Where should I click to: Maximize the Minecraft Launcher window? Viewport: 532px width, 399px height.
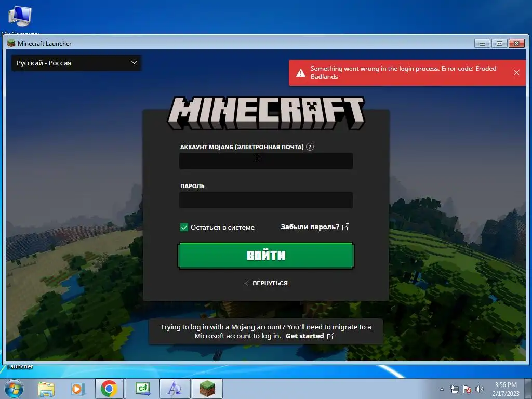[x=499, y=44]
